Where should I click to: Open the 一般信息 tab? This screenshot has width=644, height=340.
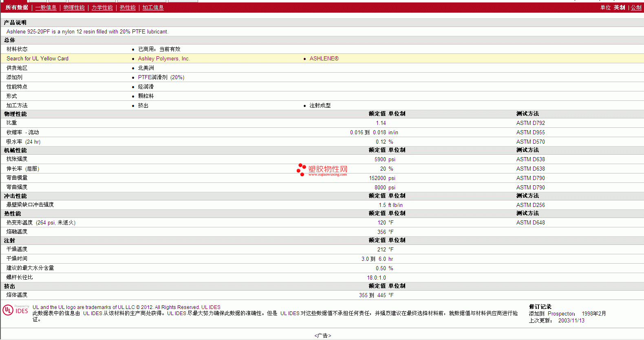coord(46,8)
